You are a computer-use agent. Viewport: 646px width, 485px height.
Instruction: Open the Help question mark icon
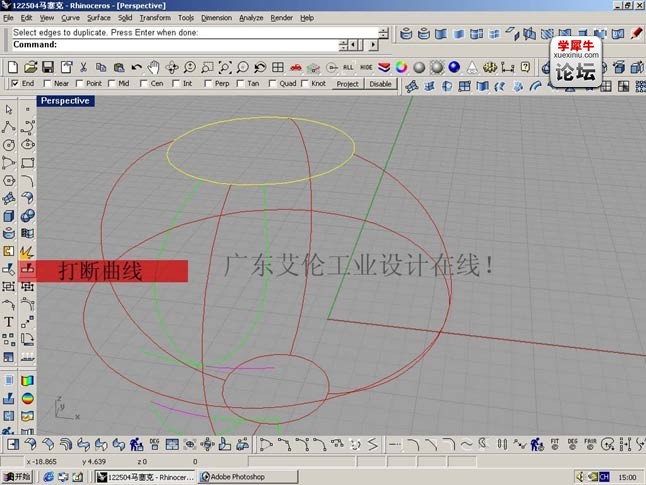(525, 67)
